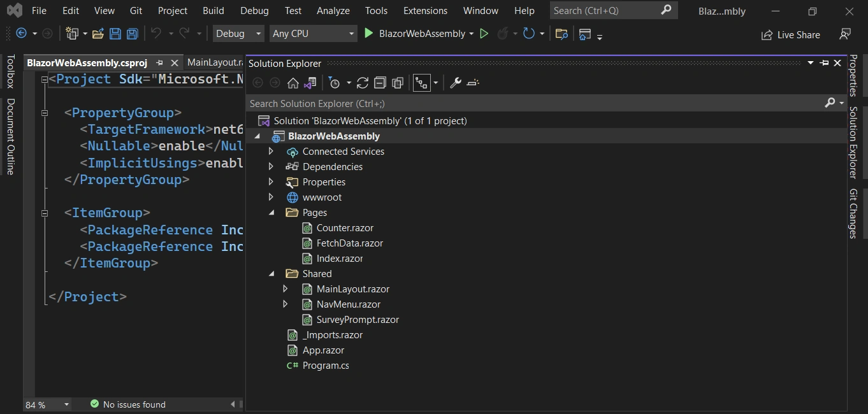Open Solution Explorer Properties wrench icon
The height and width of the screenshot is (414, 868).
[455, 83]
